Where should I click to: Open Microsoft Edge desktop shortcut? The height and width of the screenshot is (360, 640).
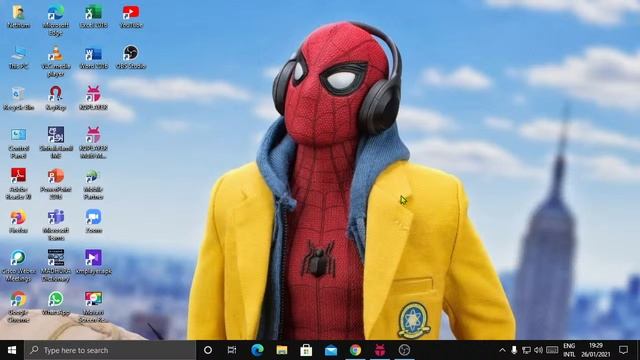coord(56,20)
